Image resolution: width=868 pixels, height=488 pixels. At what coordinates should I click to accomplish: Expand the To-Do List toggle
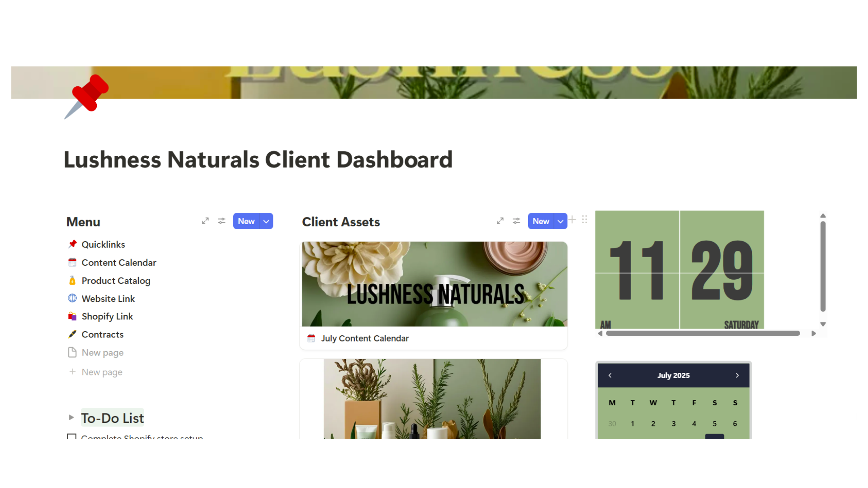pos(71,418)
